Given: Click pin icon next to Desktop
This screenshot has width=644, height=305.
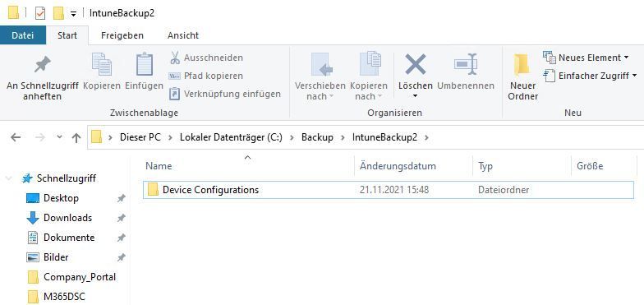Looking at the screenshot, I should pos(122,199).
